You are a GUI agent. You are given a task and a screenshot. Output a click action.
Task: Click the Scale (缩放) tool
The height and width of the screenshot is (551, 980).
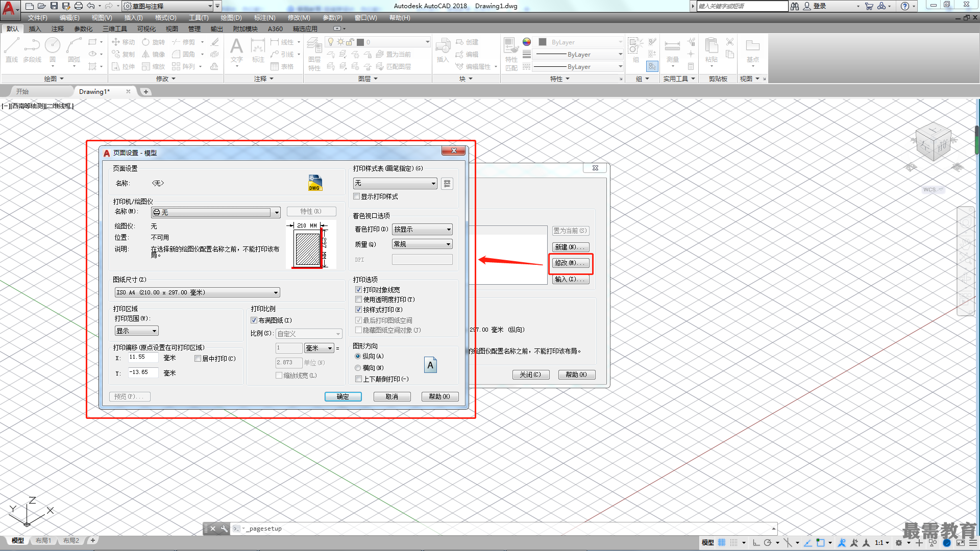(154, 66)
